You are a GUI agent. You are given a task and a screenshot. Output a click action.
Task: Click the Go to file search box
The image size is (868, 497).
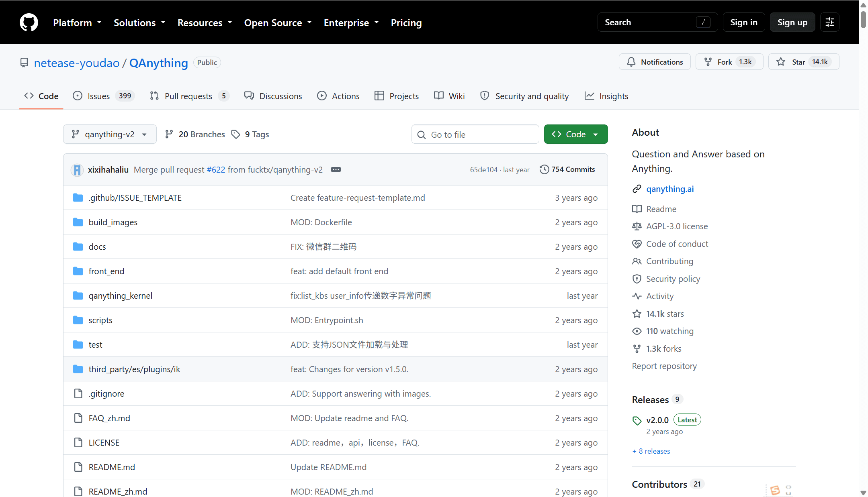(475, 134)
